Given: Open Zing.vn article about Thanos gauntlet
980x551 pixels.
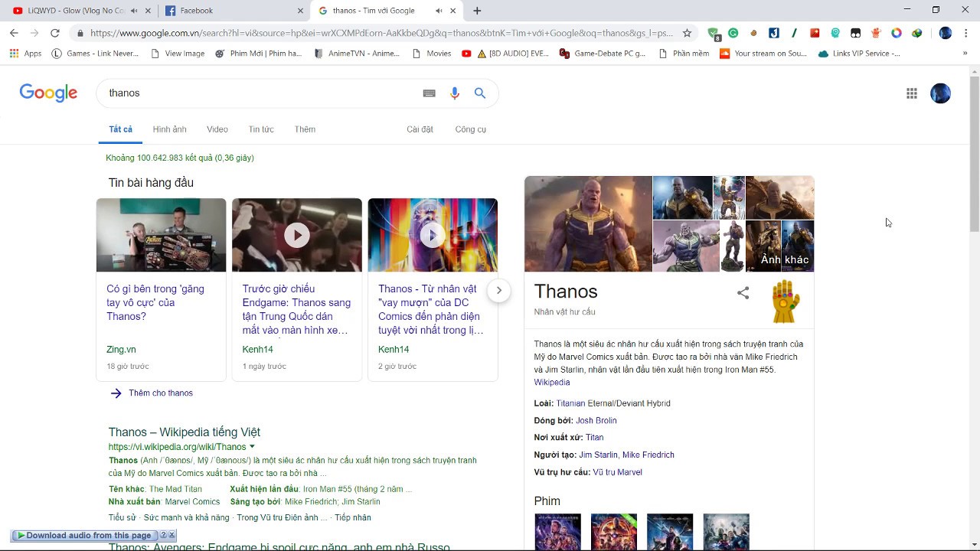Looking at the screenshot, I should [x=155, y=303].
